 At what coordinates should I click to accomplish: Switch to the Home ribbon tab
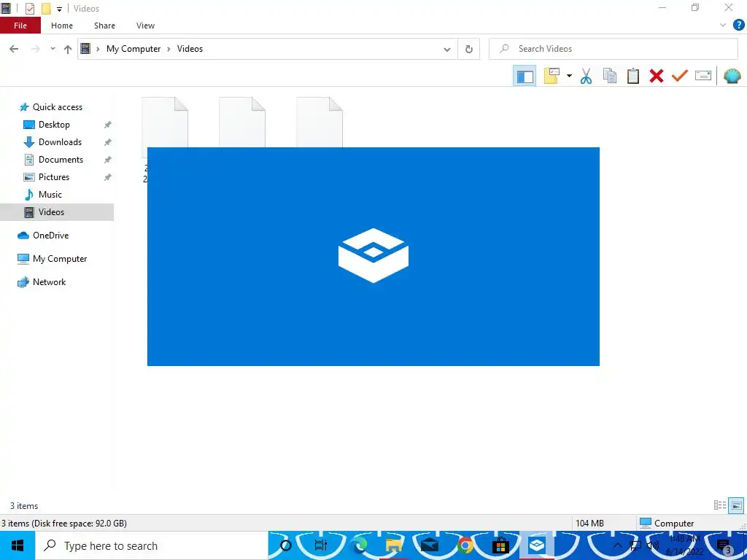tap(62, 26)
